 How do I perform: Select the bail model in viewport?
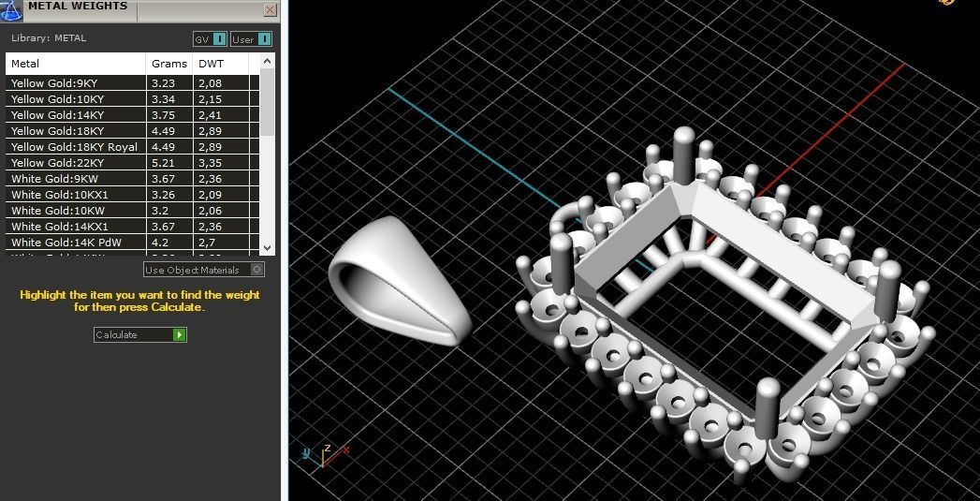coord(400,282)
